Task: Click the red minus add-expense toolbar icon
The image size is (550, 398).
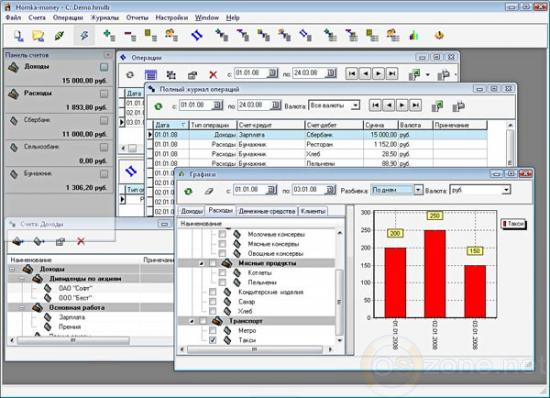Action: coord(130,35)
